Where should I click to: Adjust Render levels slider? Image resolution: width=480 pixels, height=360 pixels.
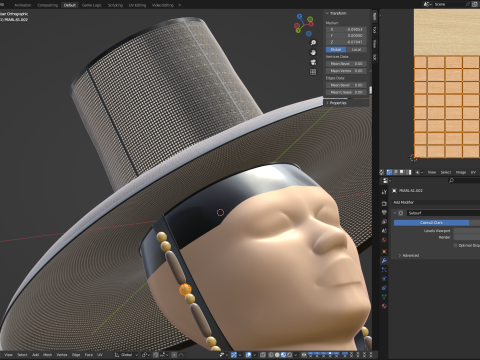[467, 237]
